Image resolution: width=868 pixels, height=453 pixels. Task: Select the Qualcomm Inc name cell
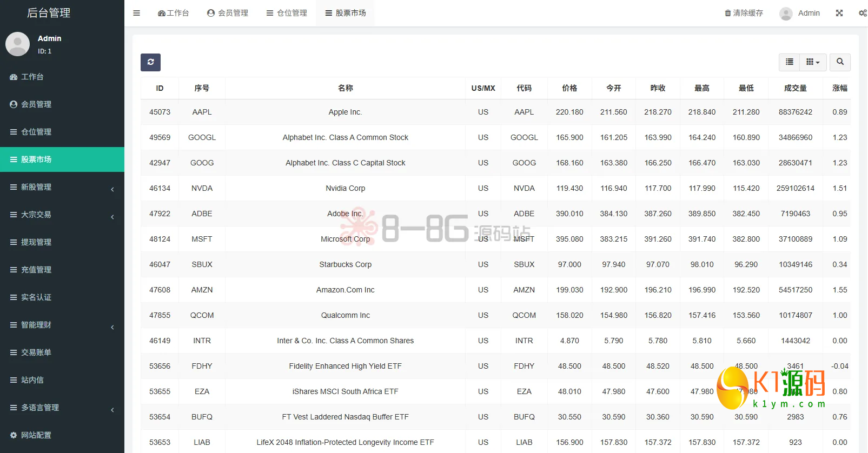[345, 315]
